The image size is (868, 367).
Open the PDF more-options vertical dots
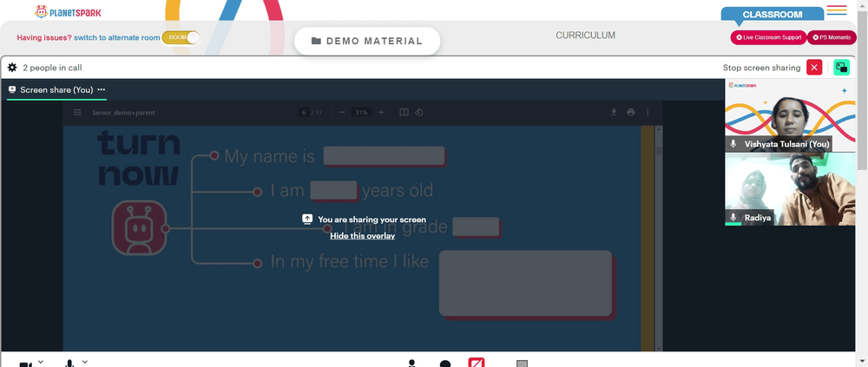pyautogui.click(x=648, y=113)
